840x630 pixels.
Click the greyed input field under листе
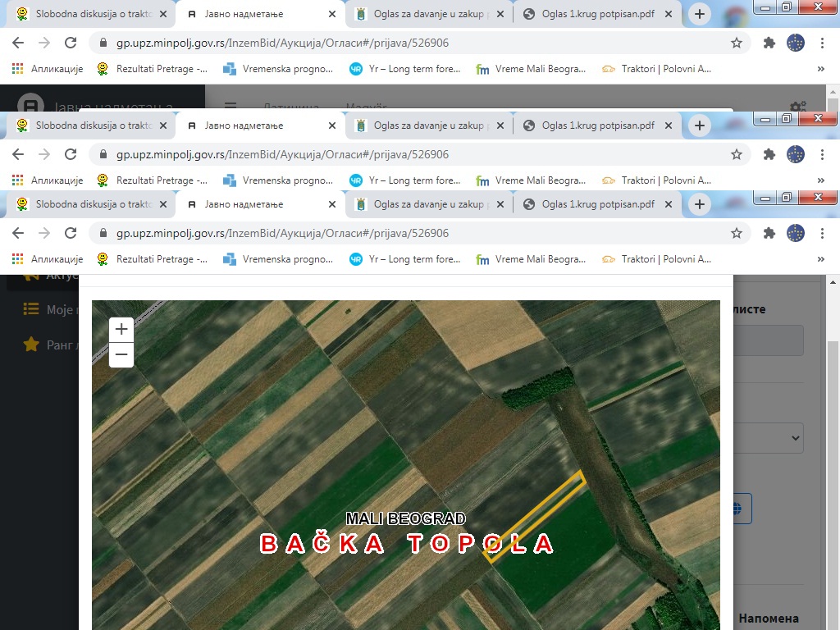pyautogui.click(x=768, y=340)
